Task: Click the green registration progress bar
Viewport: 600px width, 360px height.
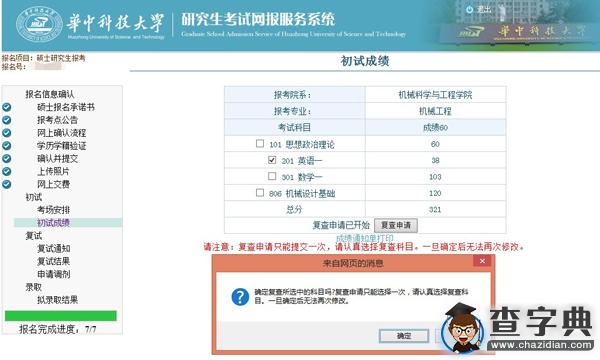Action: (61, 316)
